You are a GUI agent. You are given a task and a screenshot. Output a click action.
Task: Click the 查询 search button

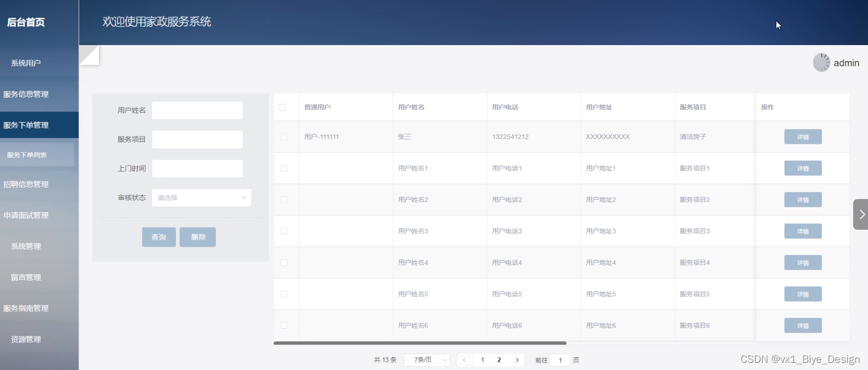click(159, 237)
